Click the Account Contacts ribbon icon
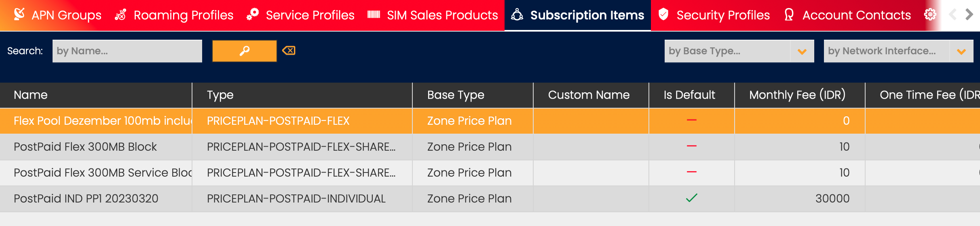The image size is (980, 226). [x=789, y=15]
